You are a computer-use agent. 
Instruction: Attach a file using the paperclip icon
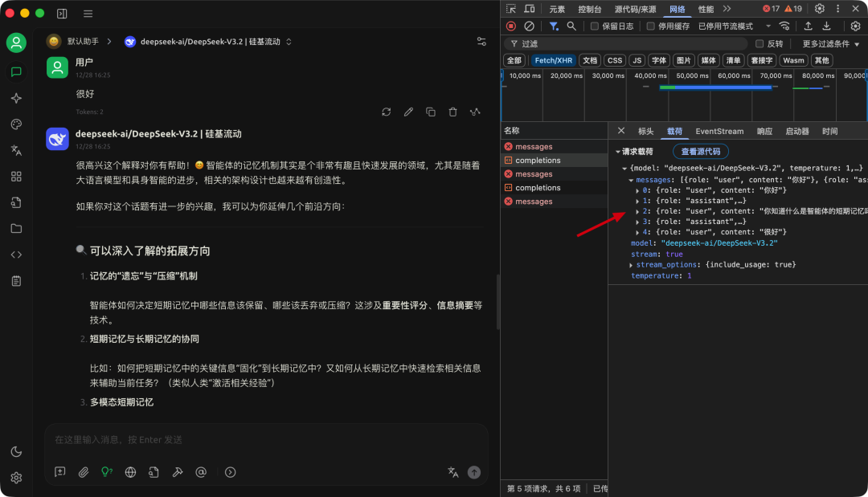84,472
